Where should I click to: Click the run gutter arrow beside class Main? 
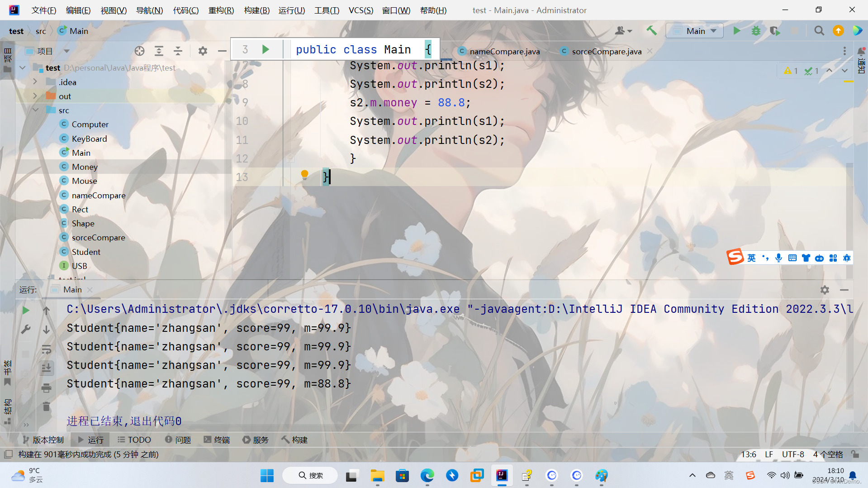(x=266, y=49)
